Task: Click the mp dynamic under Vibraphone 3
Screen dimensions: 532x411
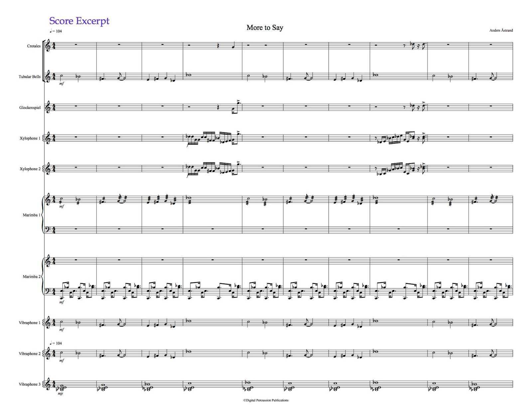Action: pos(60,394)
